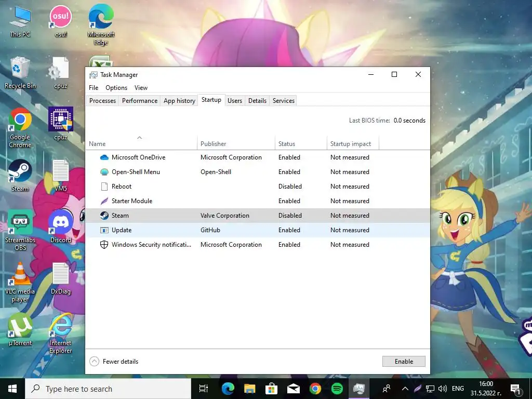
Task: Open Spotify from the taskbar
Action: click(x=337, y=389)
